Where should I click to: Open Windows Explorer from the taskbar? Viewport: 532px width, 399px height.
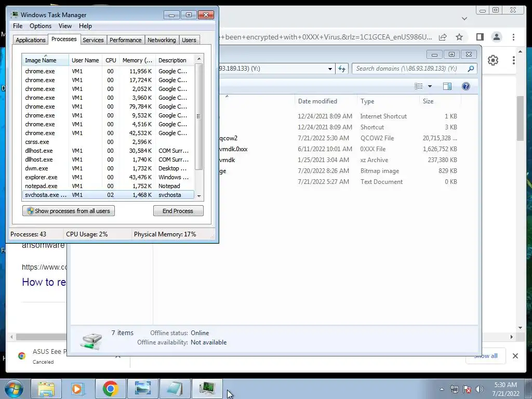pos(46,389)
